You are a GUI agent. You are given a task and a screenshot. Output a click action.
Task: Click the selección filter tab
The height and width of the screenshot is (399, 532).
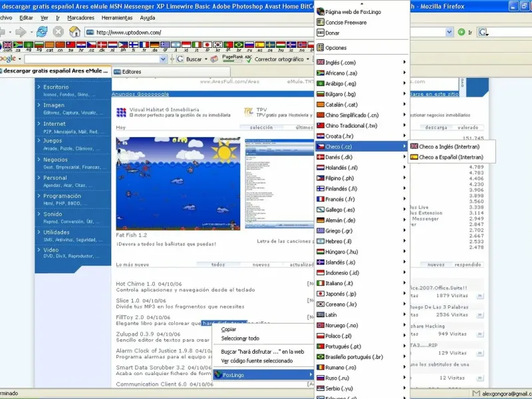[x=261, y=127]
